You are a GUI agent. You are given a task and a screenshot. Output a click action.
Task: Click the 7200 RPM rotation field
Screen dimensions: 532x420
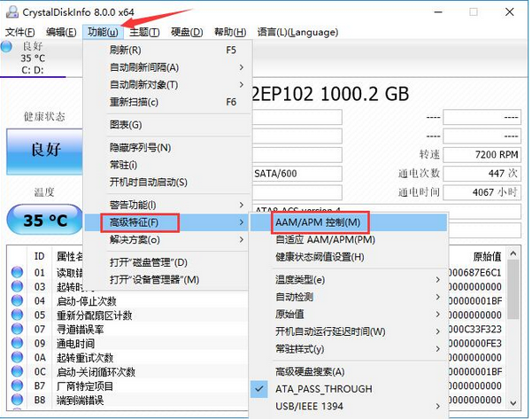(482, 155)
